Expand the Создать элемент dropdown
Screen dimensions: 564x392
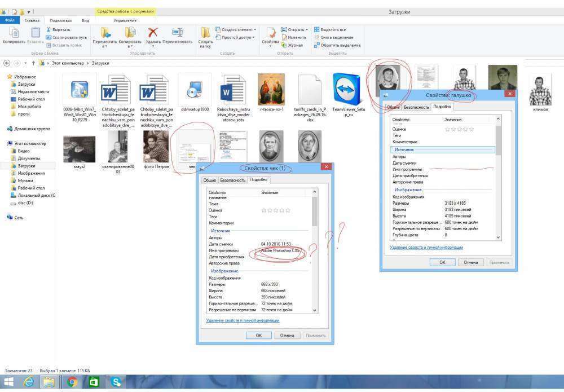coord(255,29)
